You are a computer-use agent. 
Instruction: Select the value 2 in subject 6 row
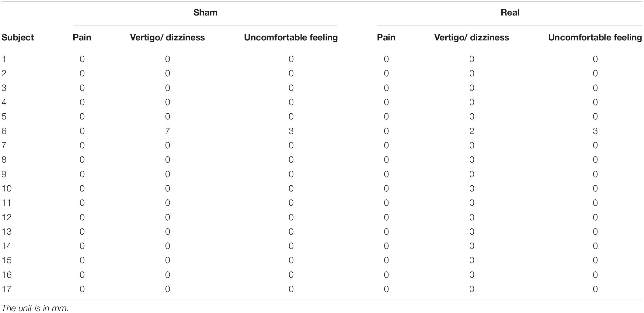coord(472,131)
